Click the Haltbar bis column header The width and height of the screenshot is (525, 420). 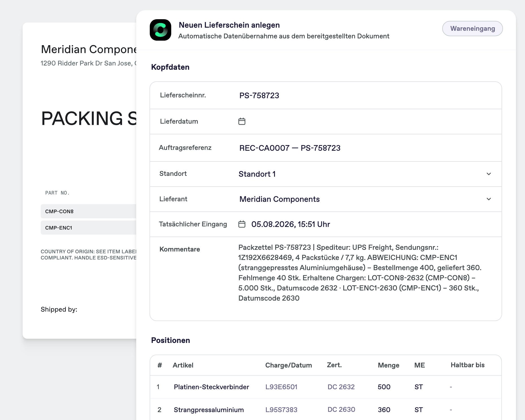(x=468, y=365)
